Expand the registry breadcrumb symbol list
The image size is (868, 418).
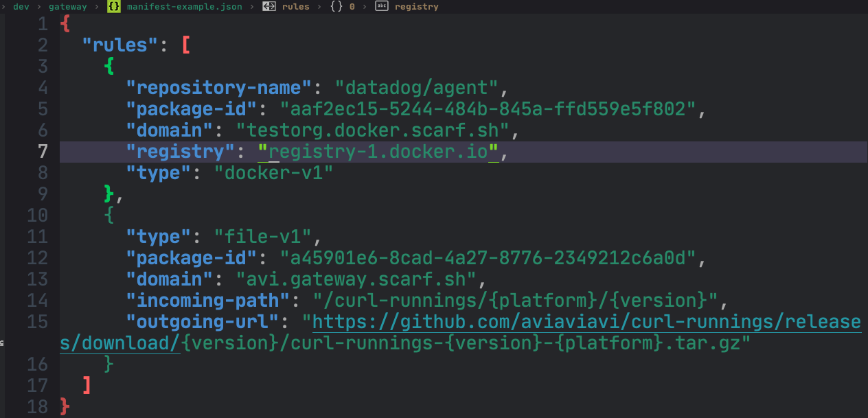[416, 6]
